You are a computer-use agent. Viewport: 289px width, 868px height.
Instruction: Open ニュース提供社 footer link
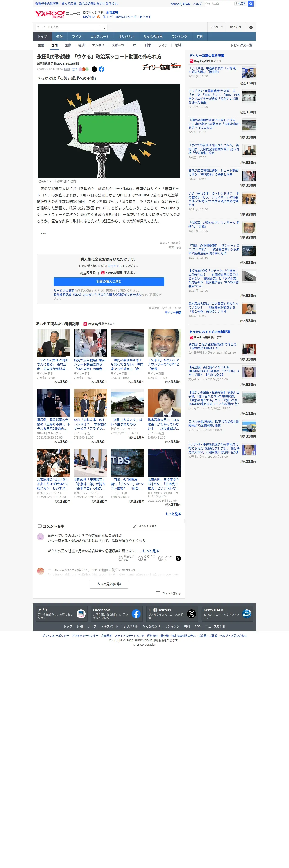(x=215, y=626)
